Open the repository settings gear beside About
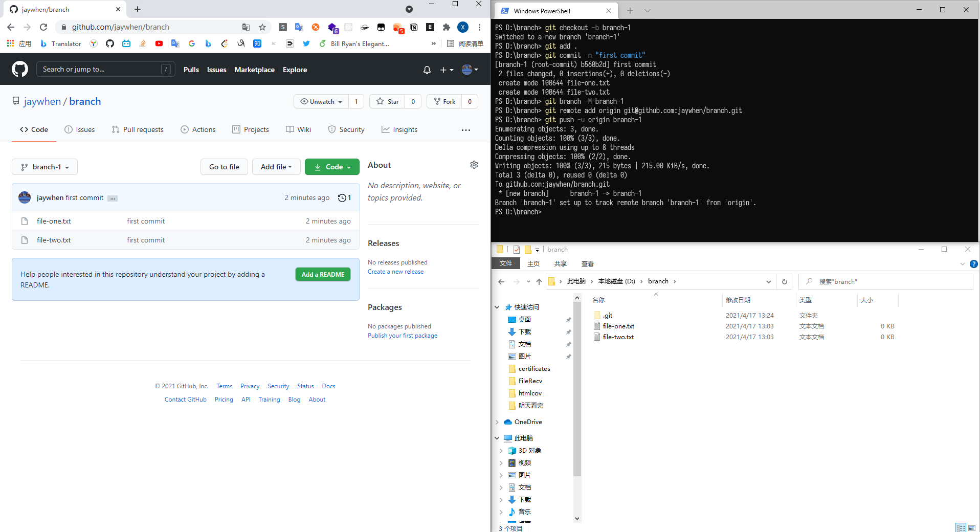The width and height of the screenshot is (980, 532). point(474,165)
